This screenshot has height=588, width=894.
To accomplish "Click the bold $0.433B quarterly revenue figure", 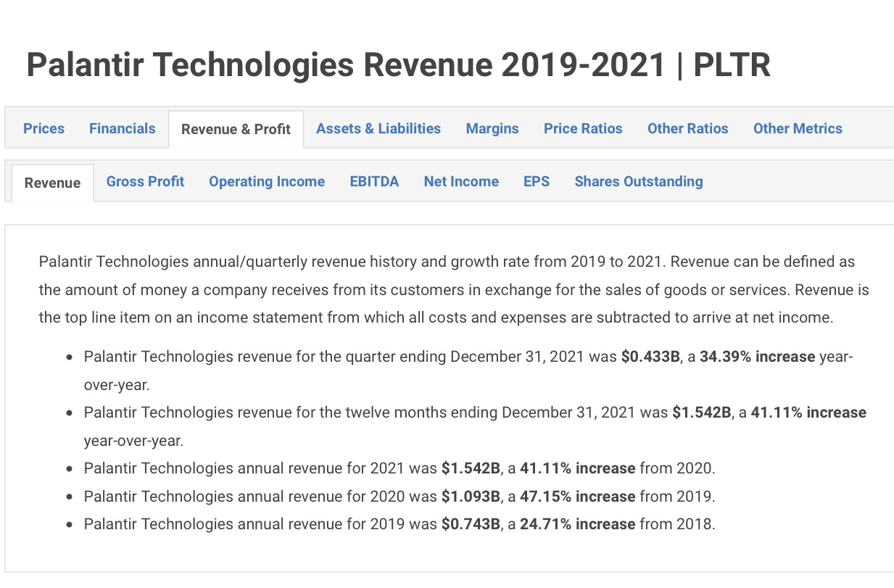I will pos(650,357).
